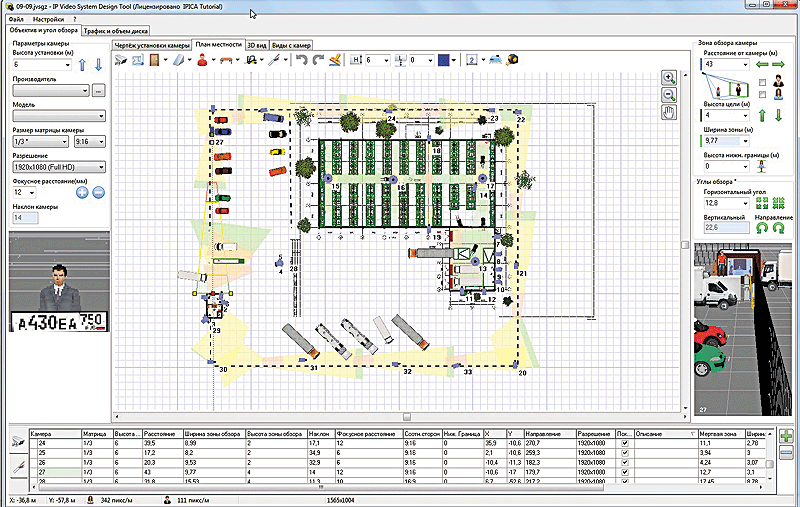This screenshot has width=800, height=507.
Task: Toggle the upper person checkbox in view zone
Action: (x=762, y=81)
